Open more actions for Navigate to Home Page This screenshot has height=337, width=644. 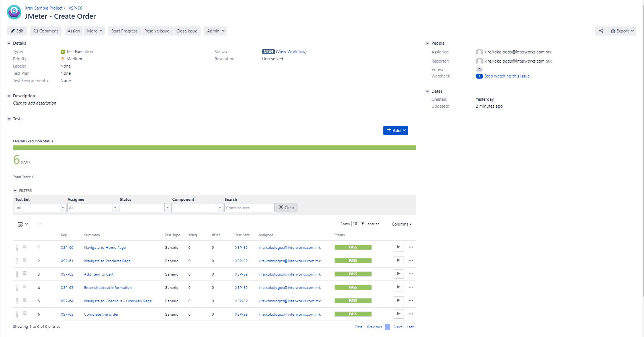coord(411,247)
